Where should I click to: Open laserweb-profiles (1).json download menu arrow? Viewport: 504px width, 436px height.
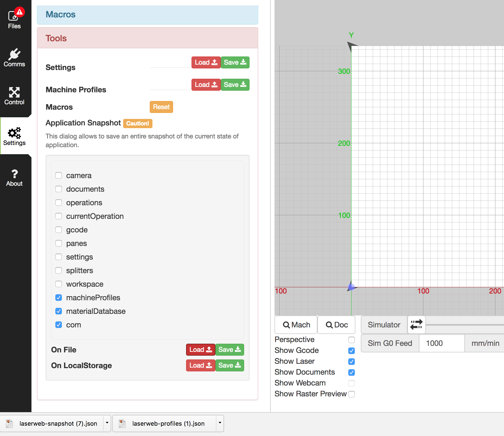[220, 423]
